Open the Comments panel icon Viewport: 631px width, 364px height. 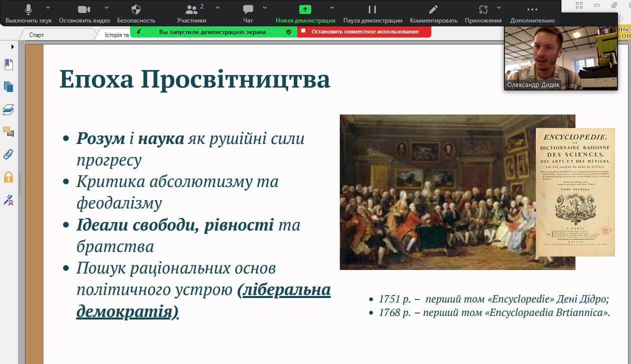[9, 132]
